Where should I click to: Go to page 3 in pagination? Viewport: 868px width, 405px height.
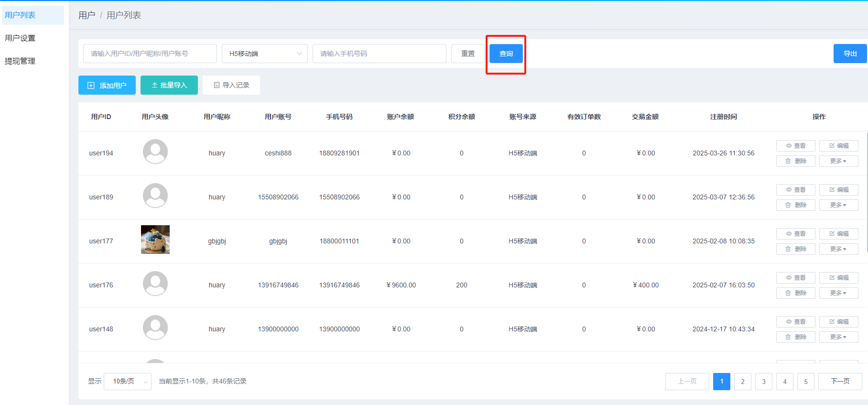(763, 382)
